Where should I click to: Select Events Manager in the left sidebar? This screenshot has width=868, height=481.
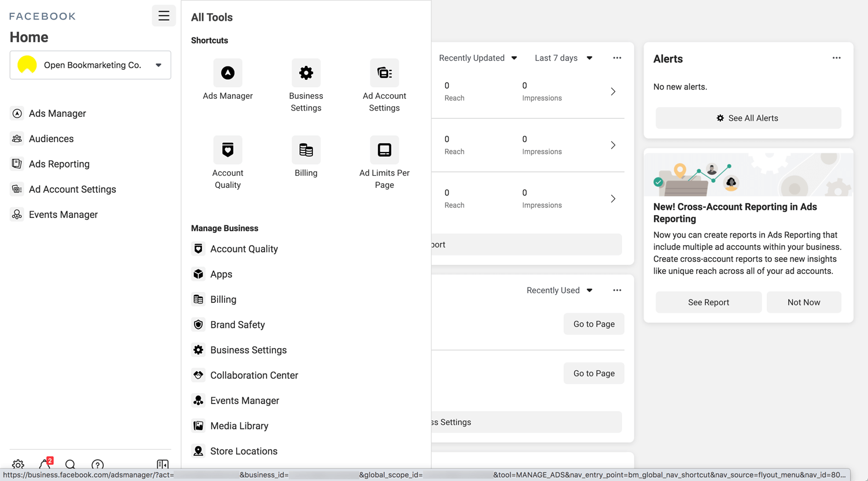(63, 214)
